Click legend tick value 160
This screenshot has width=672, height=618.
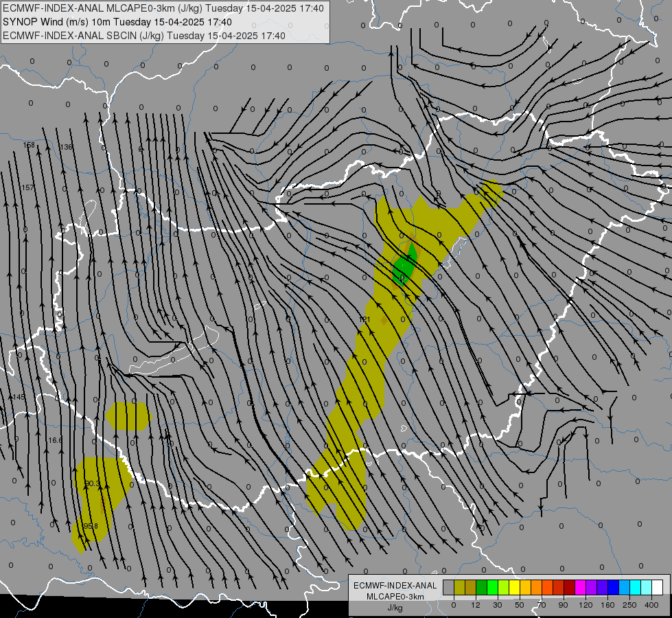tap(607, 605)
